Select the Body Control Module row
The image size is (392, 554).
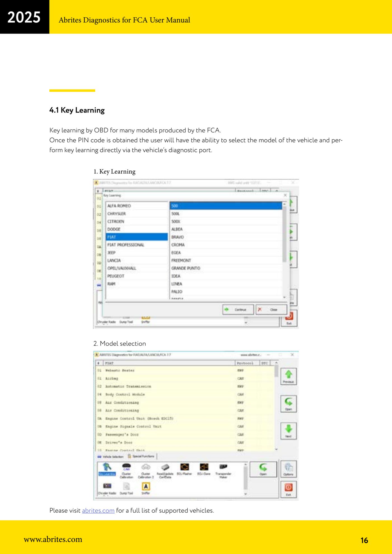click(185, 394)
